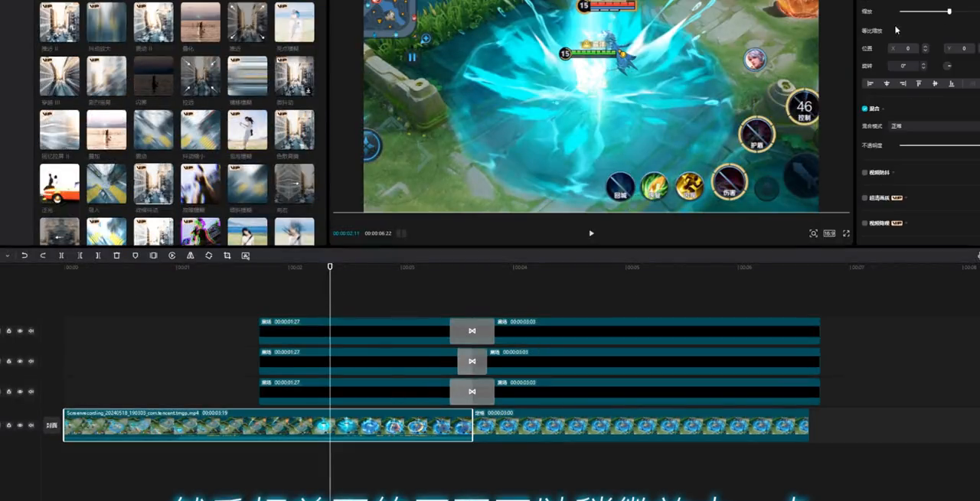Open the crop tool
980x501 pixels.
(227, 255)
